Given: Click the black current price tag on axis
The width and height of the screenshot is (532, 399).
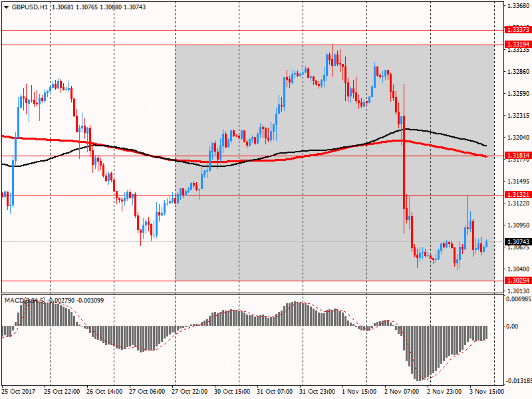Looking at the screenshot, I should pyautogui.click(x=518, y=241).
